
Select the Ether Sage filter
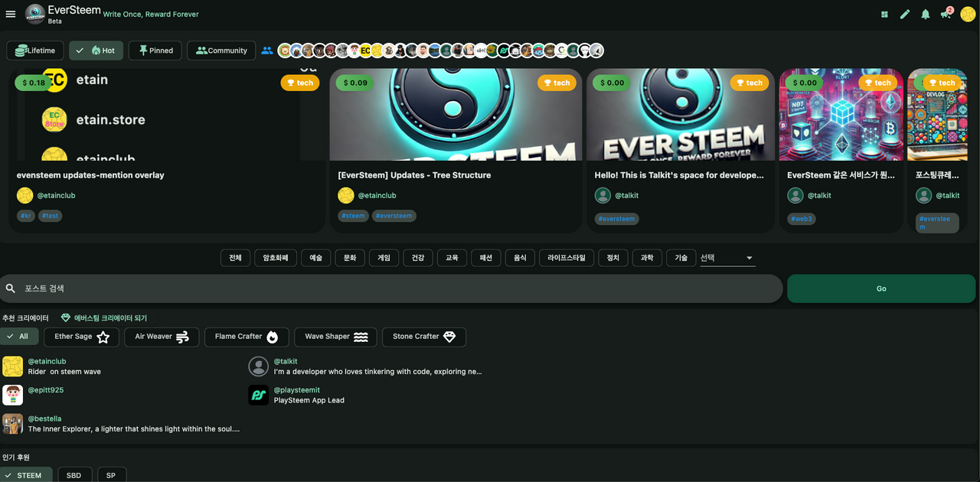point(81,337)
